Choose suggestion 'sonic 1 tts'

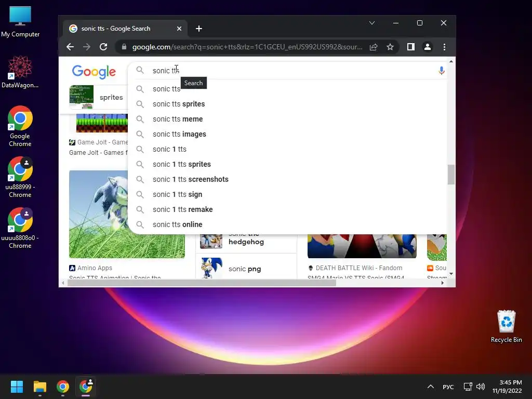click(287, 149)
